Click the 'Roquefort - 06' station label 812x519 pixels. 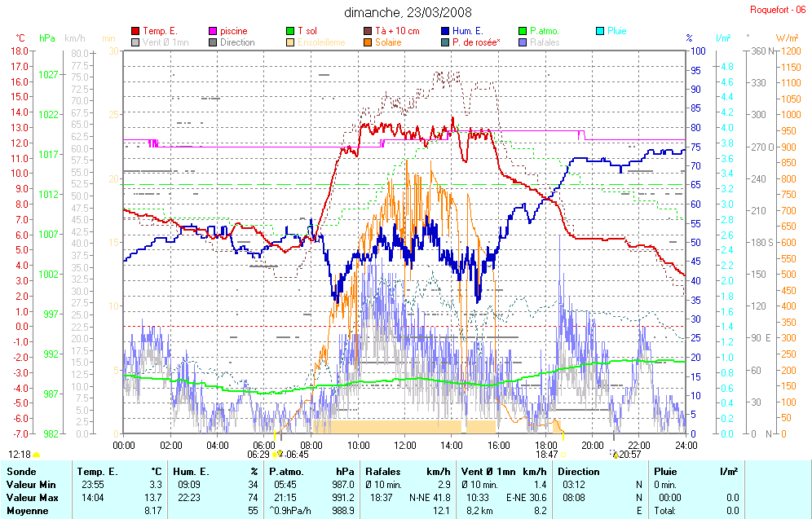tap(778, 10)
